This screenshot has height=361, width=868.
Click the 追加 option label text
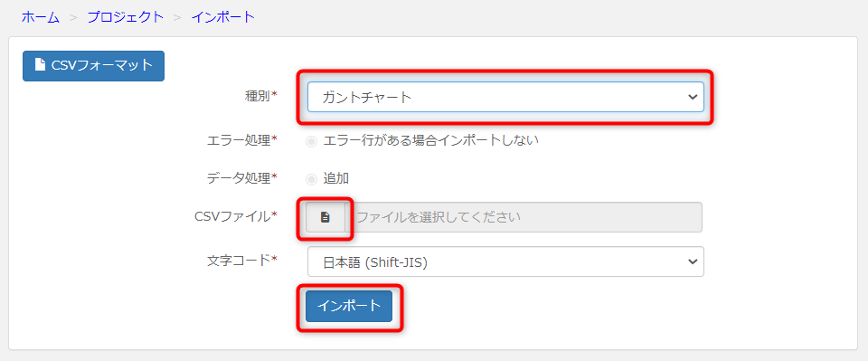(335, 178)
